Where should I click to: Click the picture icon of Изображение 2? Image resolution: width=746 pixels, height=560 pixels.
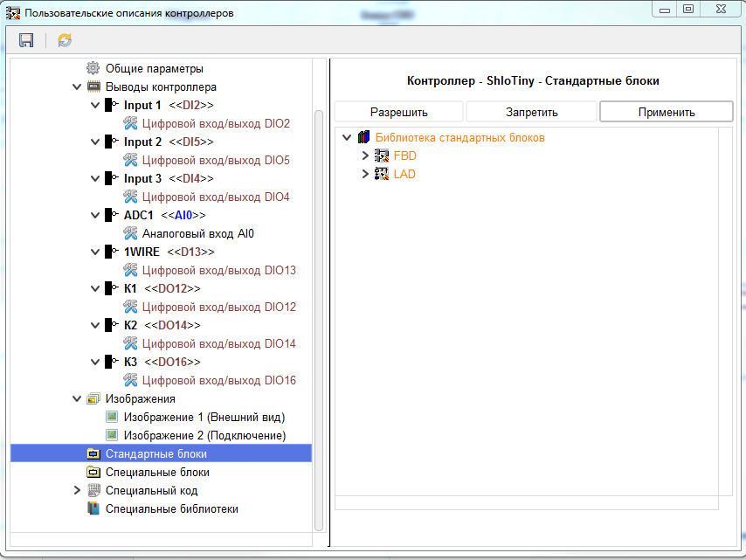pos(112,435)
